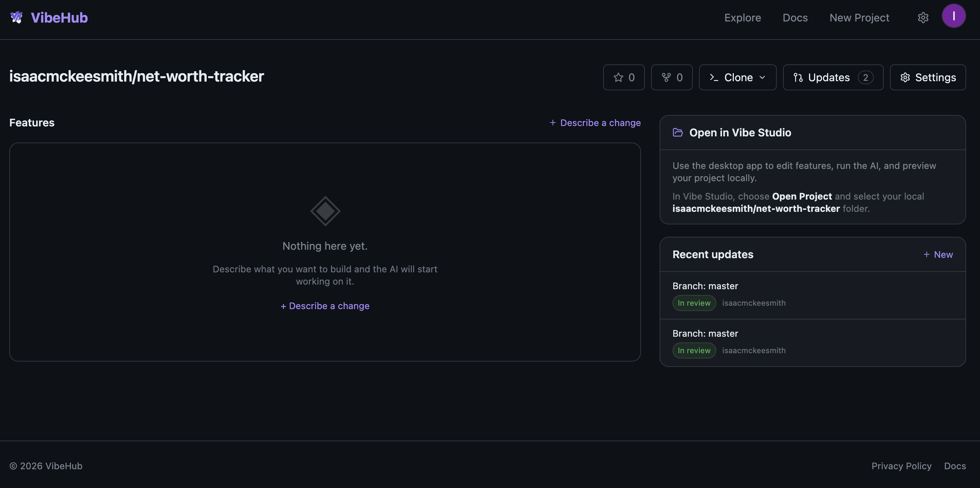Navigate to Docs in the top navigation

pyautogui.click(x=795, y=17)
